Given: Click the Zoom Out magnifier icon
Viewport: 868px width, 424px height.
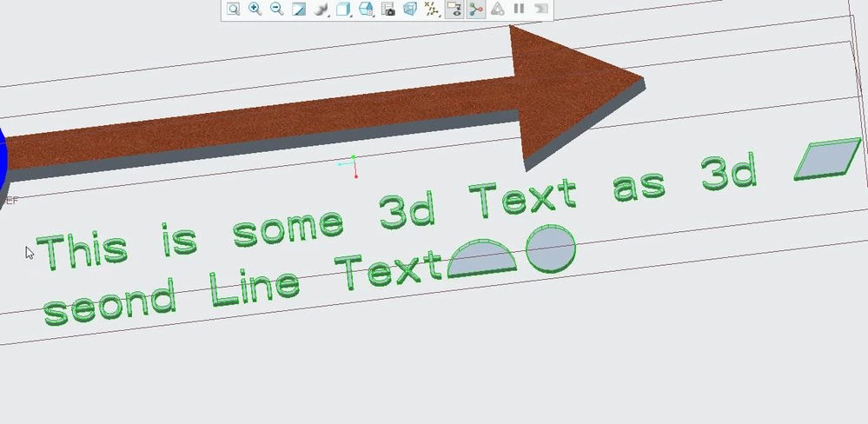Looking at the screenshot, I should 276,9.
